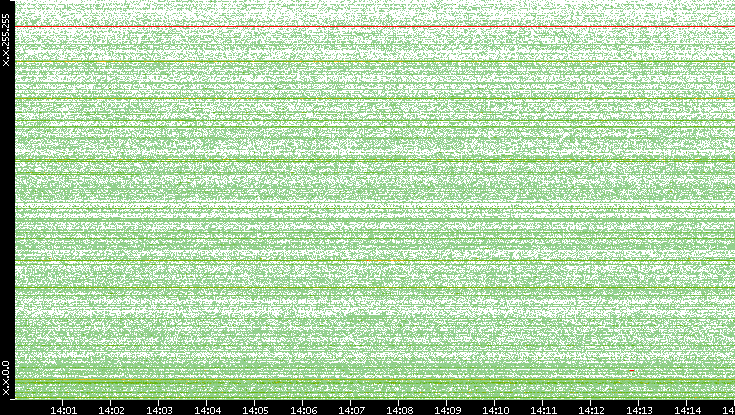Click the 14:04 time axis label
The image size is (735, 415).
tap(207, 410)
